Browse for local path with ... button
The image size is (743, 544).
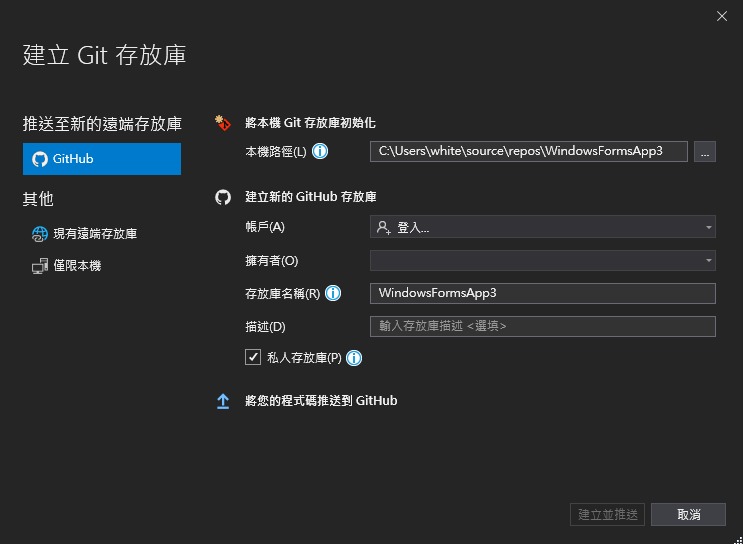(x=705, y=152)
